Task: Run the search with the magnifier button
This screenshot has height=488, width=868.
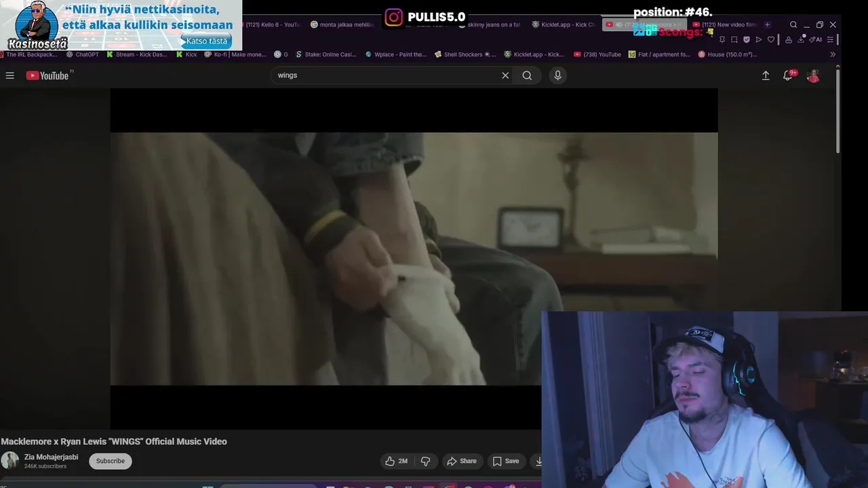Action: (527, 75)
